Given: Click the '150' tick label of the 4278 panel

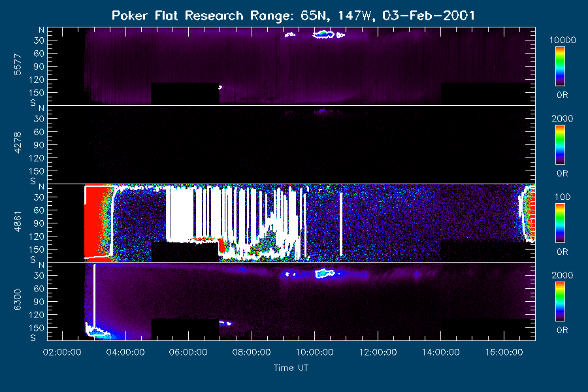Looking at the screenshot, I should pyautogui.click(x=37, y=171).
